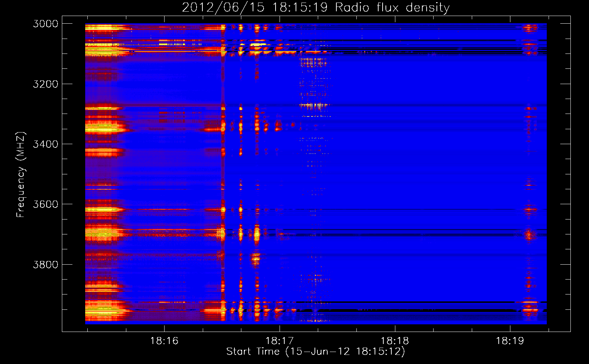
Task: Click the 18:16 time tick label
Action: [x=164, y=341]
